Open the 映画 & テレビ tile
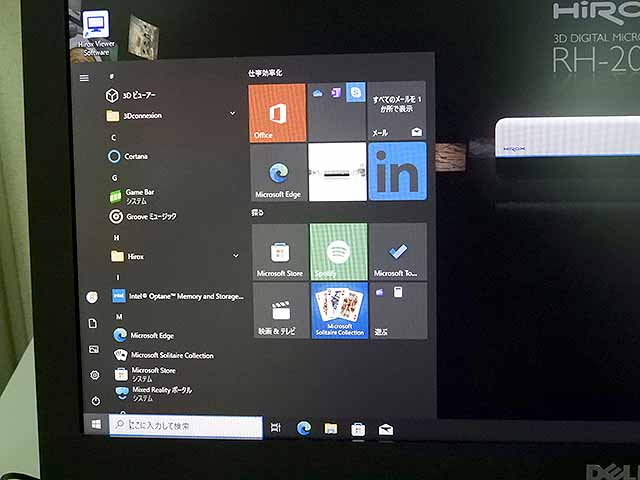The height and width of the screenshot is (480, 640). click(x=281, y=311)
